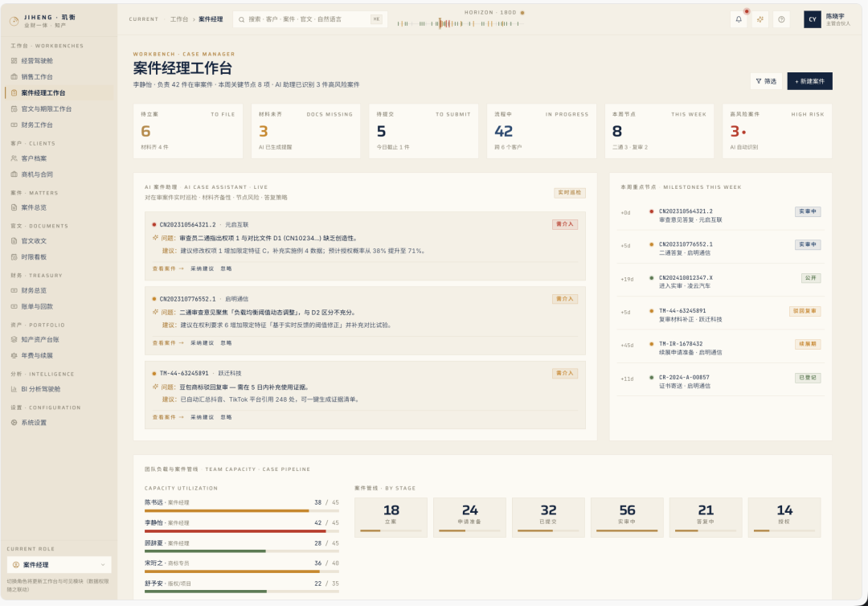Click the 商机与合同 briefcase icon
Screen dimensions: 868x606
14,174
